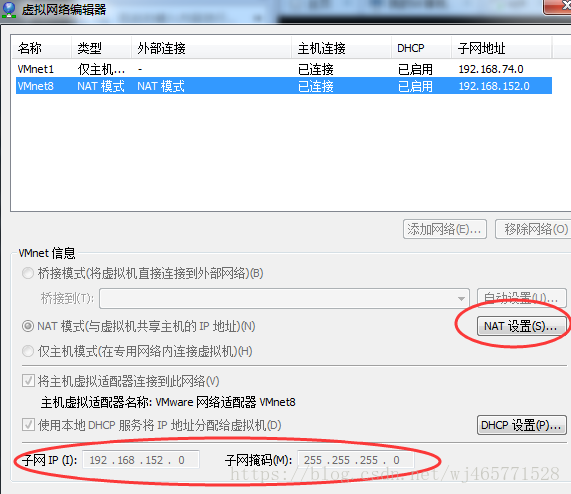Click 移除网络(O) button
This screenshot has height=494, width=571.
click(x=534, y=229)
